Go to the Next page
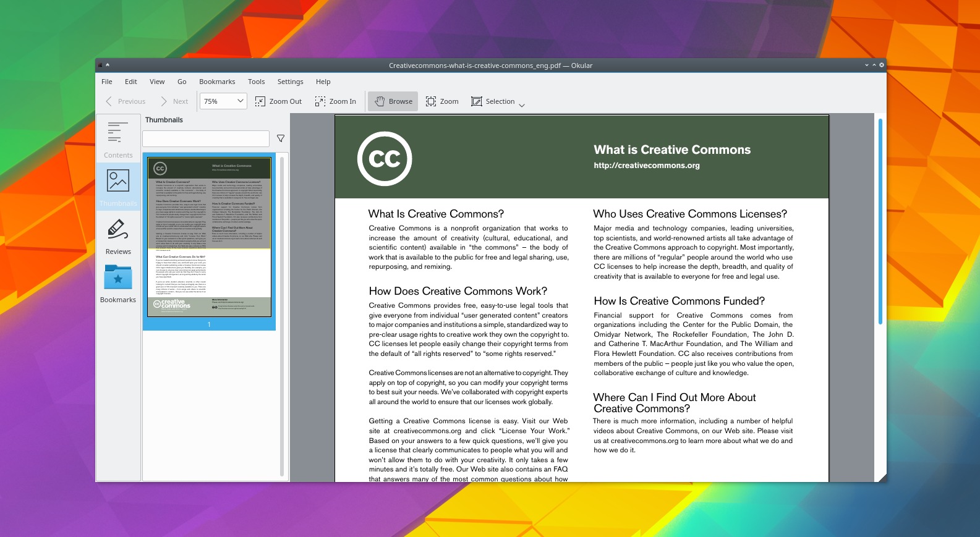The image size is (980, 537). coord(174,101)
